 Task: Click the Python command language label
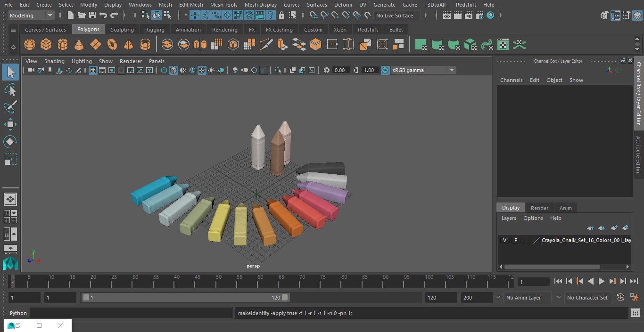pos(18,313)
